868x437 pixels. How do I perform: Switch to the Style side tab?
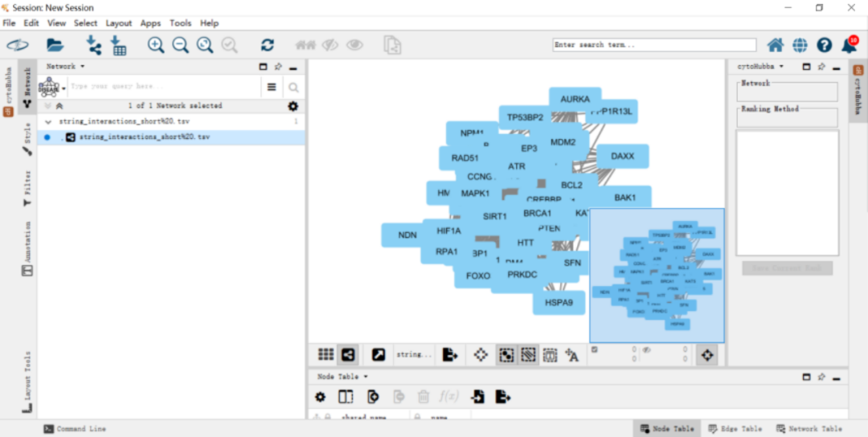tap(27, 138)
